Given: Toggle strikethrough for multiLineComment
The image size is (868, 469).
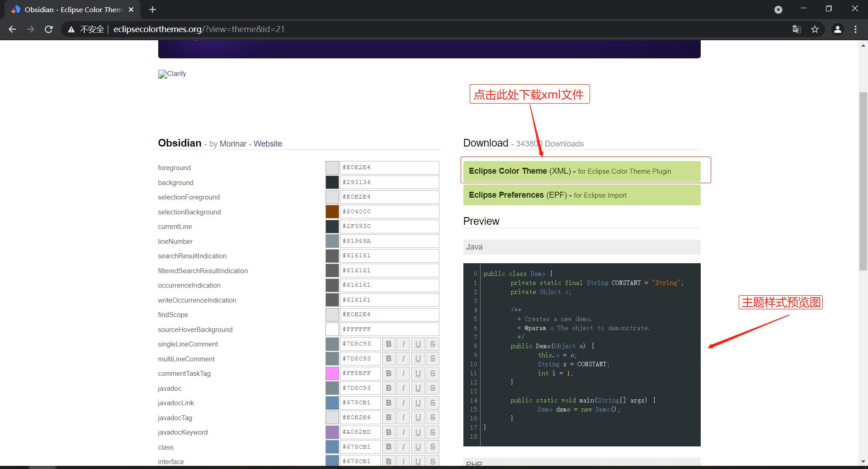Looking at the screenshot, I should pyautogui.click(x=433, y=359).
